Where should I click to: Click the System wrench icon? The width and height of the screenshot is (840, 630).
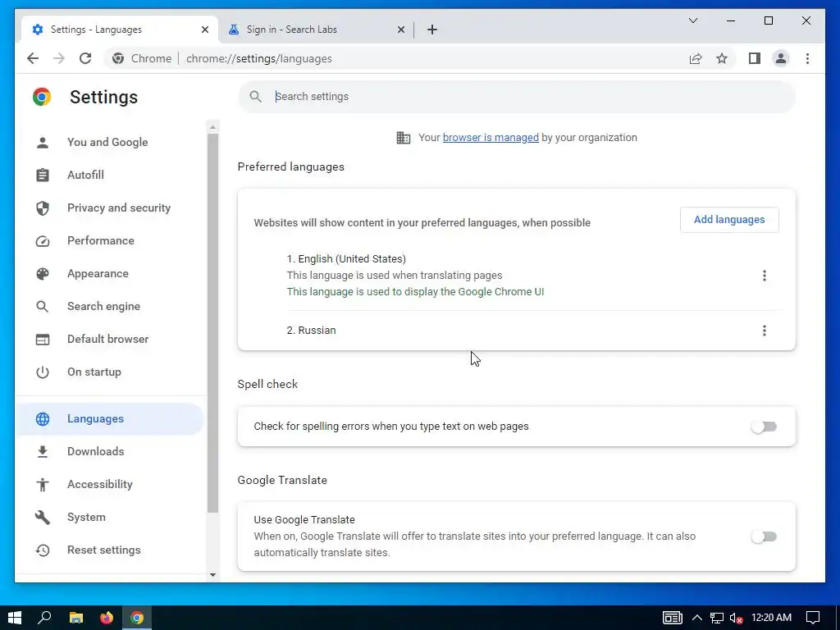[x=43, y=517]
